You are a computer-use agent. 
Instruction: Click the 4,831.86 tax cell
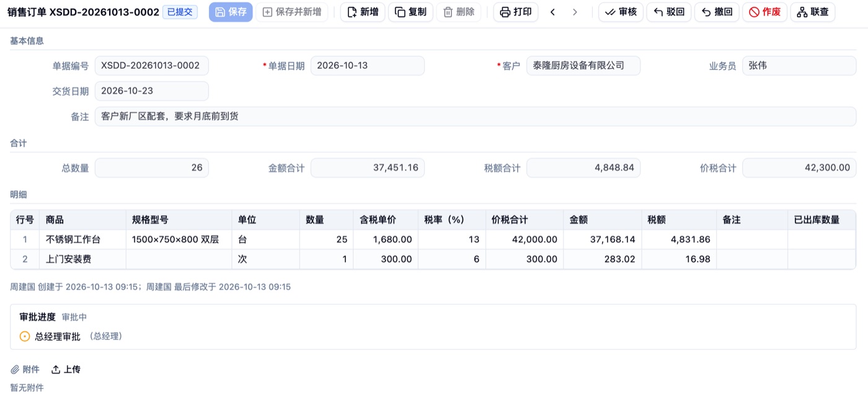pos(679,239)
